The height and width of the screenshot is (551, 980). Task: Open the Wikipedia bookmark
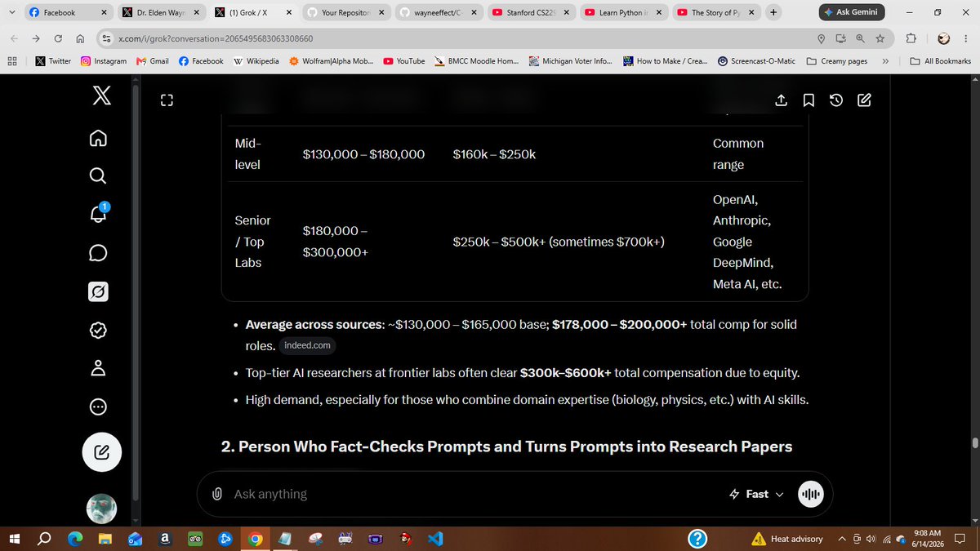click(256, 61)
